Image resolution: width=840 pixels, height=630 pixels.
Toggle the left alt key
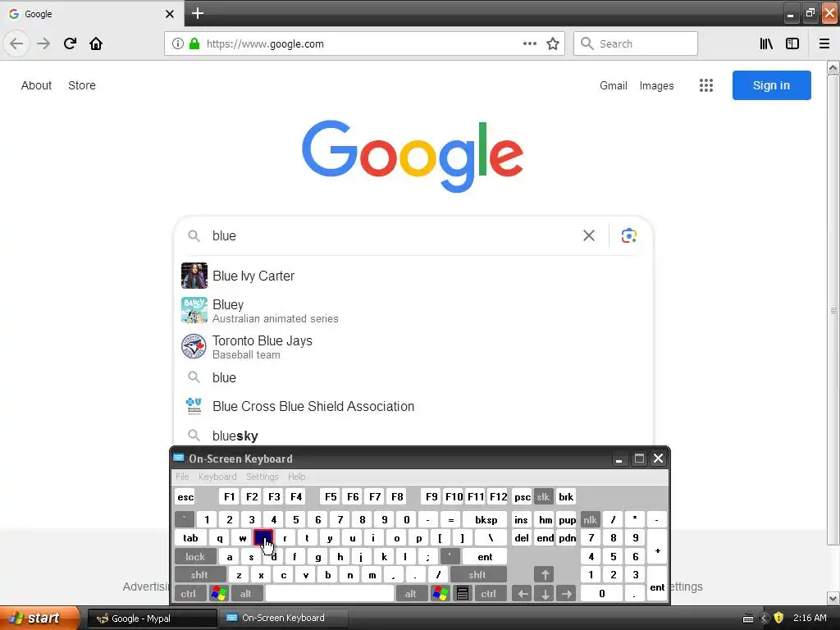pos(246,594)
